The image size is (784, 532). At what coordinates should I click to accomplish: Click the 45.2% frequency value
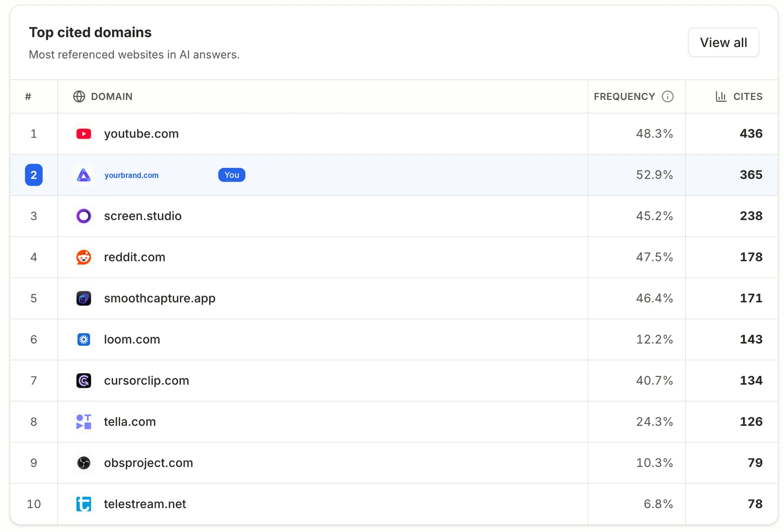coord(654,216)
